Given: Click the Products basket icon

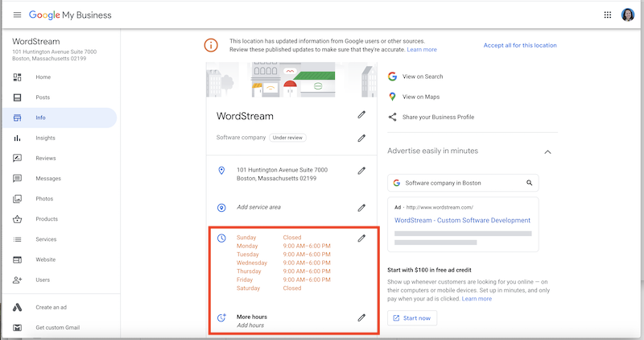Looking at the screenshot, I should click(x=17, y=219).
